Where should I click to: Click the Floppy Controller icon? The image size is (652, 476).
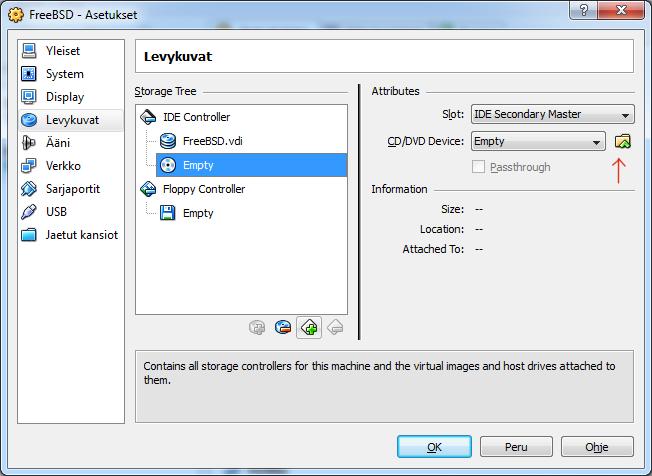(x=148, y=189)
